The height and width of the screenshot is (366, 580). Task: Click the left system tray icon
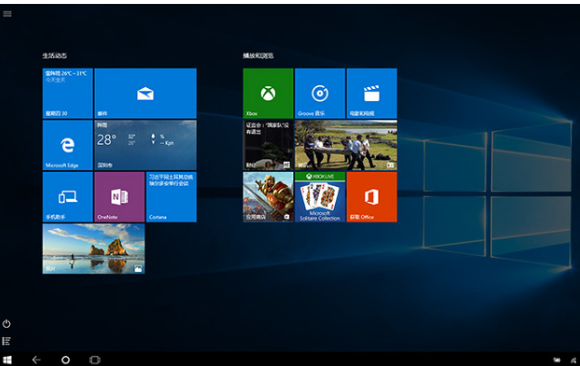tap(556, 360)
